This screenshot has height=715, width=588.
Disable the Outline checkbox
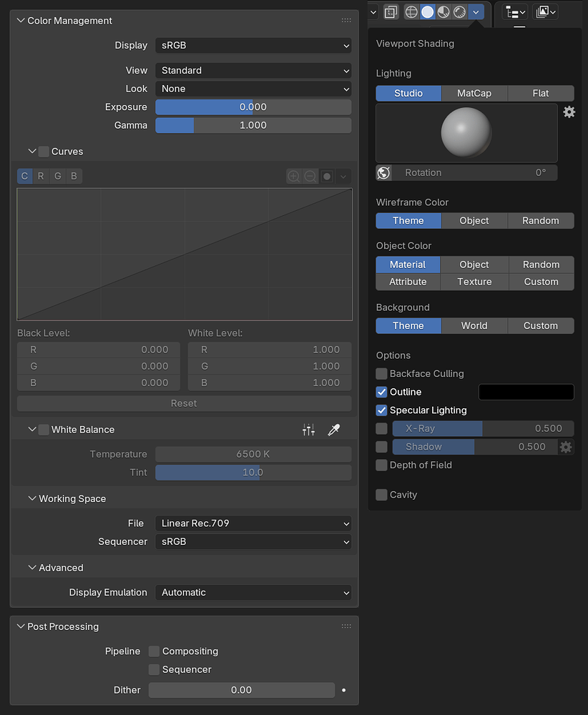[381, 392]
